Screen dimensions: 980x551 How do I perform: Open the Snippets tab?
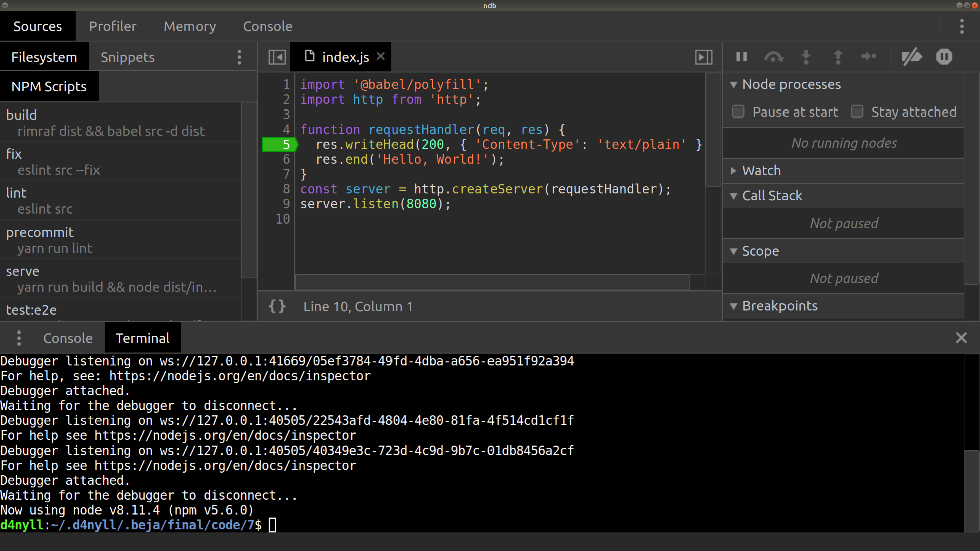point(127,57)
